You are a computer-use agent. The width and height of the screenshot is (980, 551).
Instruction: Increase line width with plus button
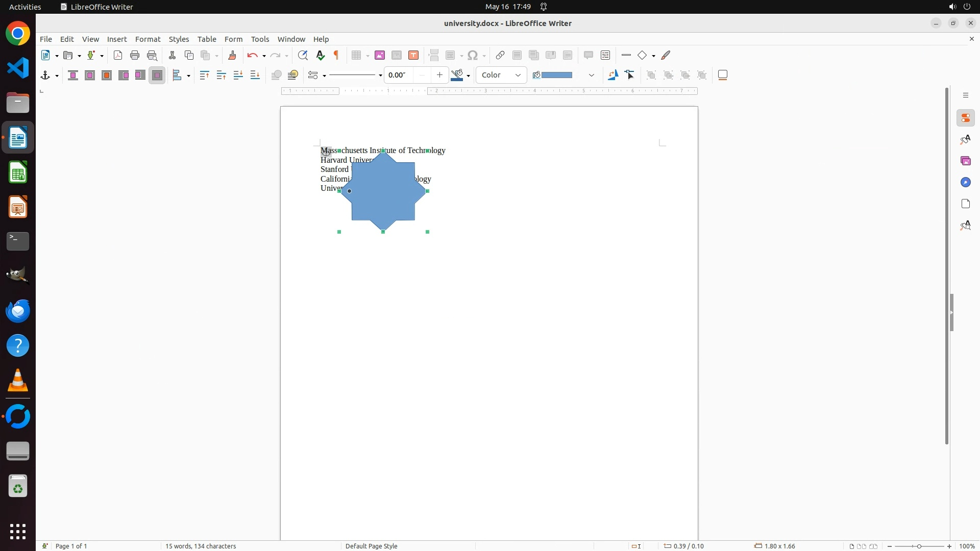pos(439,76)
